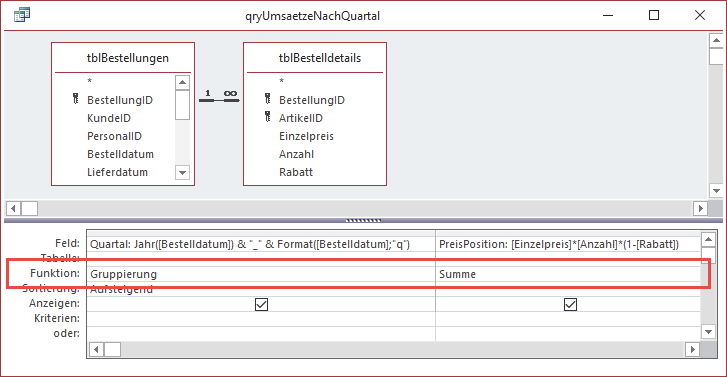Click the Kriterien cell under PreisPosition column
Screen dimensions: 727x377
tap(568, 319)
